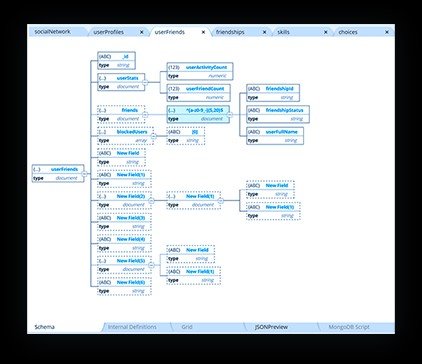
Task: Close the friendships tab
Action: click(264, 32)
